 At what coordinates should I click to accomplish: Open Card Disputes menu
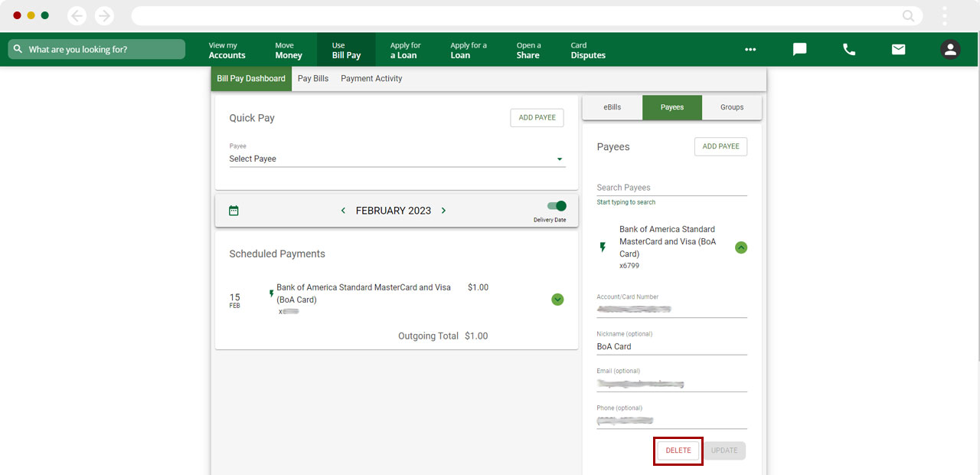coord(588,50)
